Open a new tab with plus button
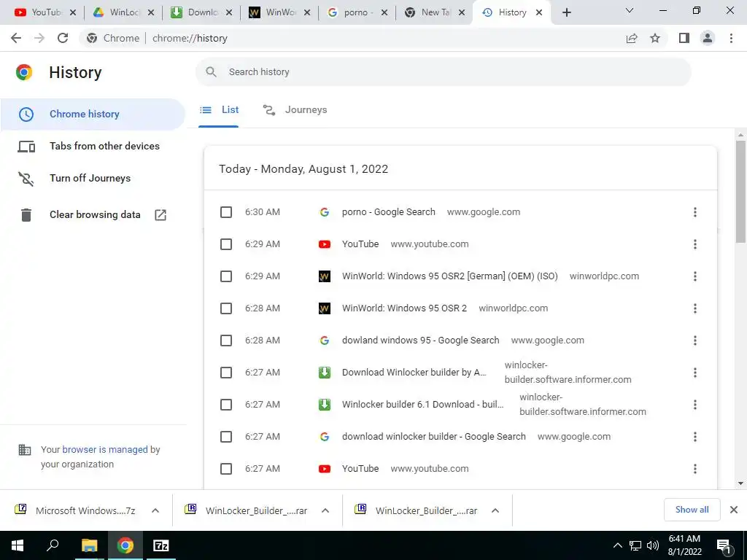Screen dimensions: 747x560 click(566, 12)
